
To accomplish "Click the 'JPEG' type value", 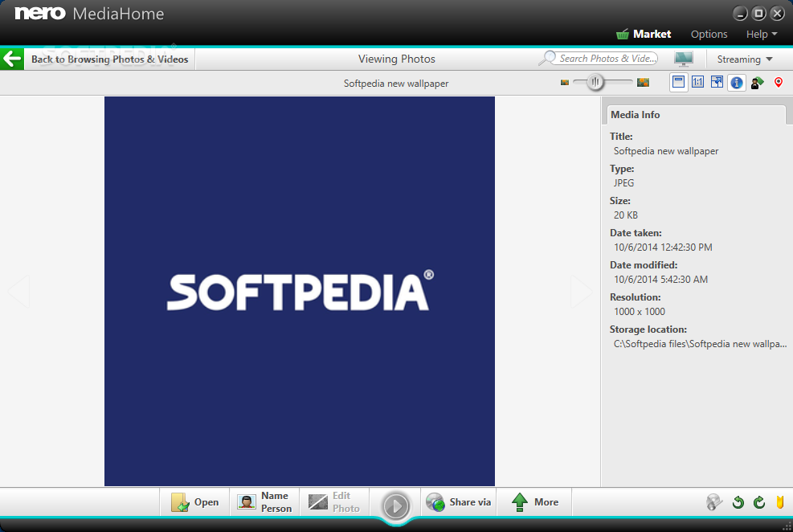I will (623, 183).
